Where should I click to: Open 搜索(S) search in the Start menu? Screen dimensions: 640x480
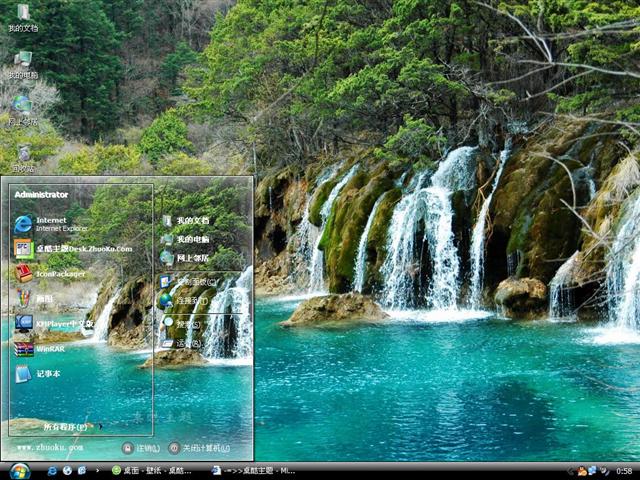[182, 324]
